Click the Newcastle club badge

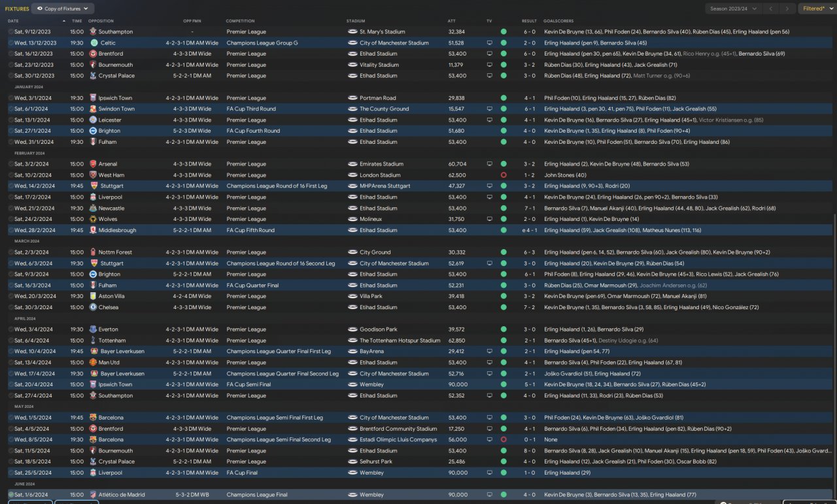pos(94,208)
